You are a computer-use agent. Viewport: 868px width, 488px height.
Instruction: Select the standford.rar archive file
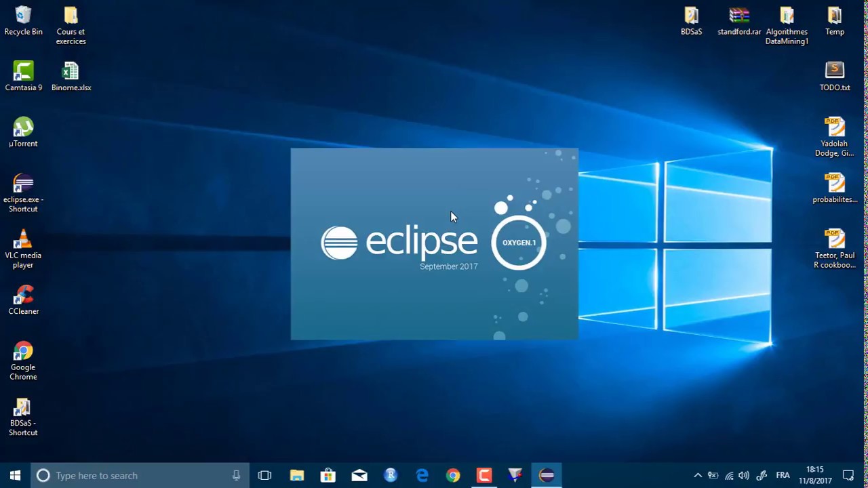[x=739, y=21]
